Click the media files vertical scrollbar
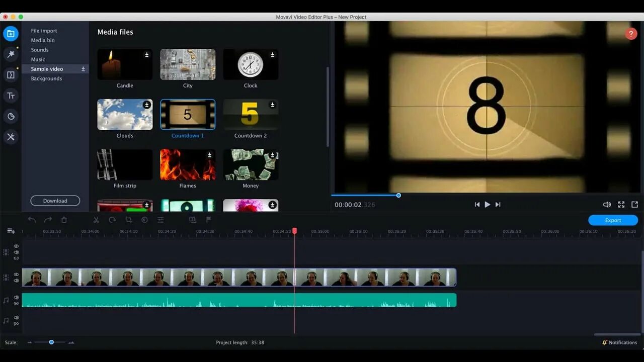This screenshot has width=644, height=362. tap(328, 107)
